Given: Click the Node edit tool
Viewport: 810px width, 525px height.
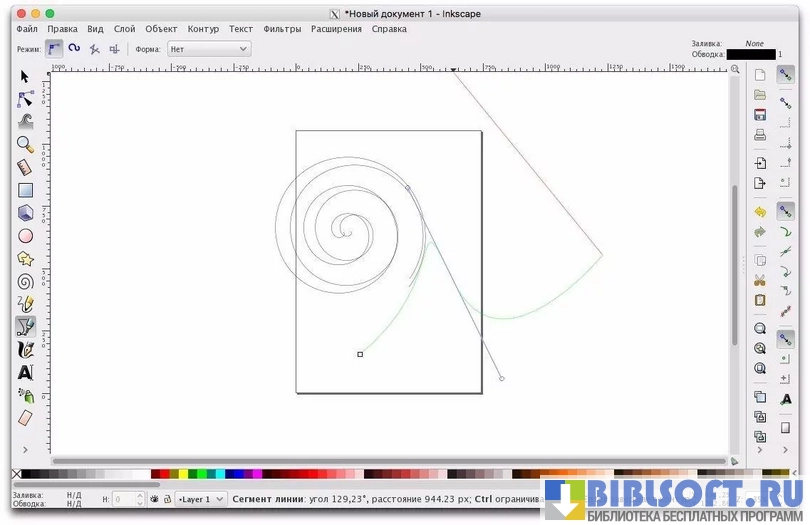Looking at the screenshot, I should coord(26,99).
